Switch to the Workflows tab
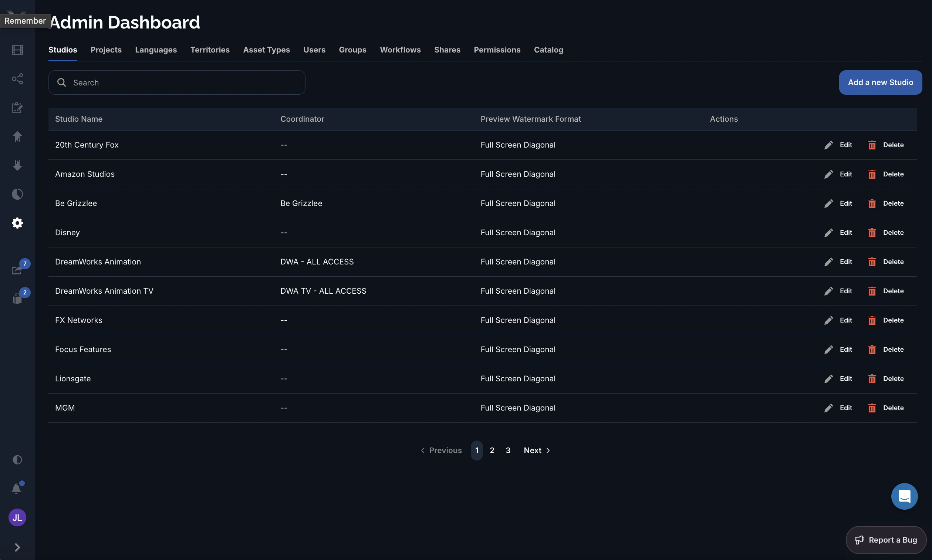 [400, 50]
